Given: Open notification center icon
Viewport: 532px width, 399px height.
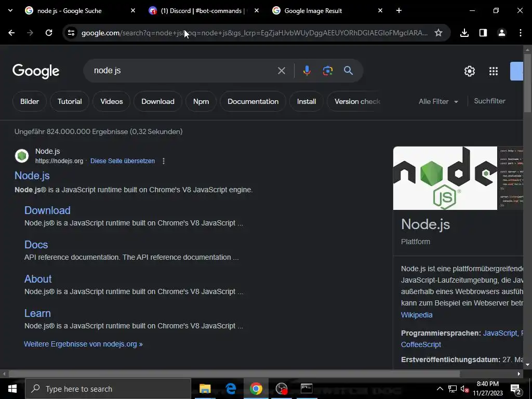Looking at the screenshot, I should [x=516, y=389].
